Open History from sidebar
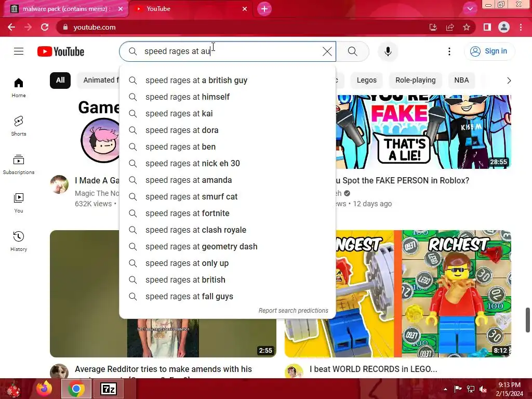532x399 pixels. click(19, 241)
